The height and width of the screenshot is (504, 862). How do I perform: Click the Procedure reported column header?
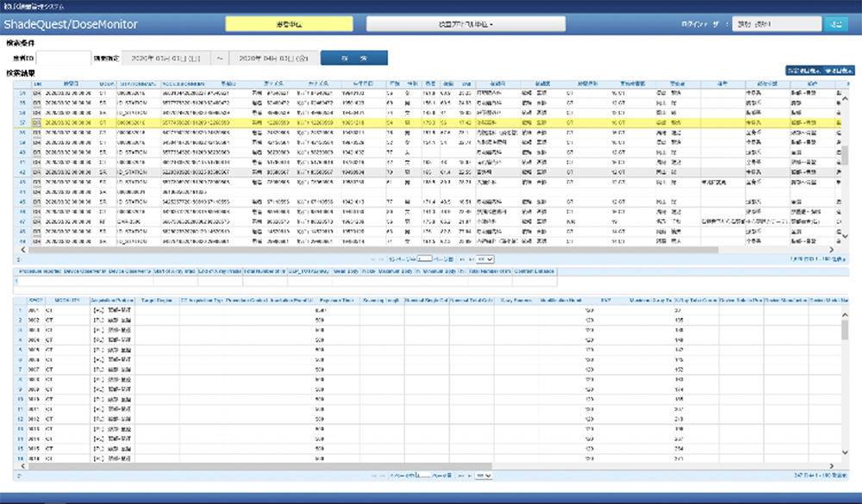click(41, 271)
